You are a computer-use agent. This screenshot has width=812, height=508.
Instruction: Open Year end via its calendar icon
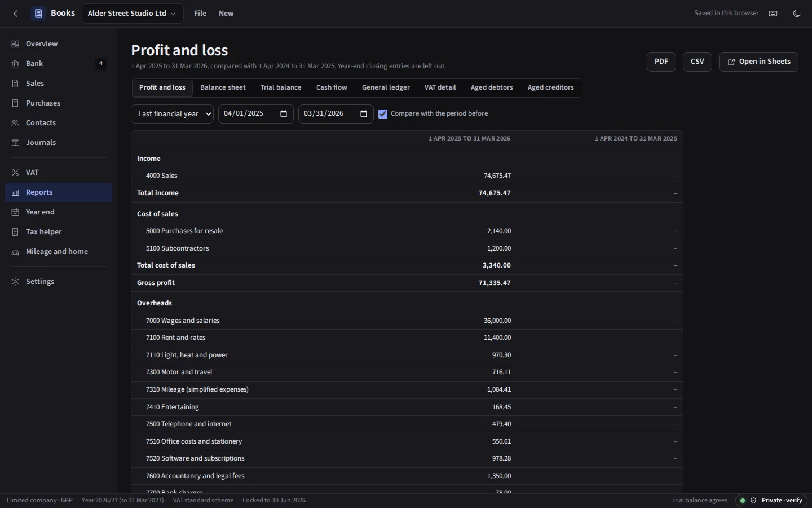[x=15, y=212]
